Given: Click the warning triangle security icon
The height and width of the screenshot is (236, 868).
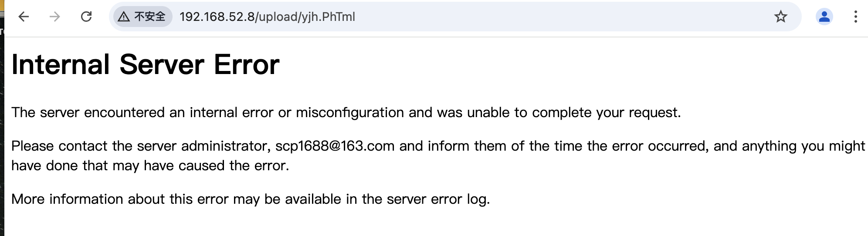Looking at the screenshot, I should pyautogui.click(x=124, y=17).
